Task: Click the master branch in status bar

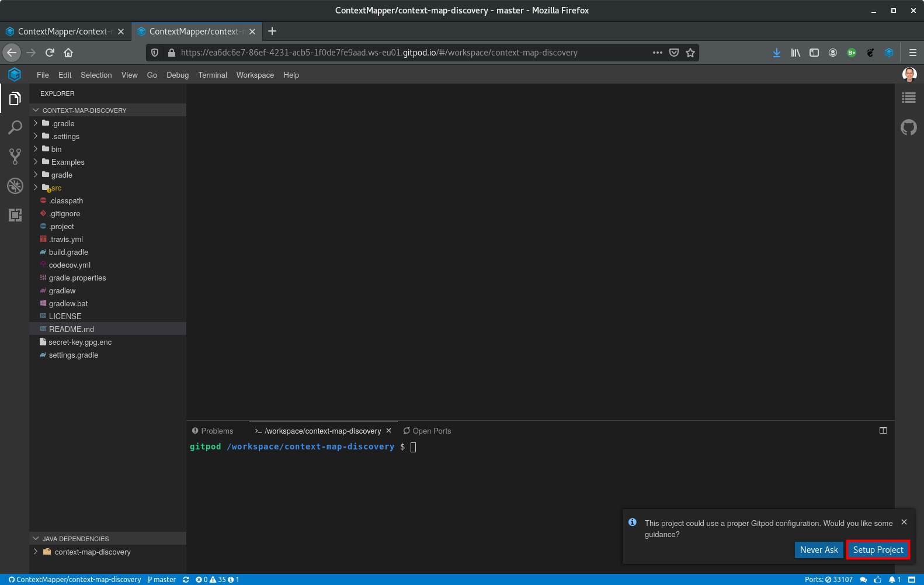Action: [162, 580]
